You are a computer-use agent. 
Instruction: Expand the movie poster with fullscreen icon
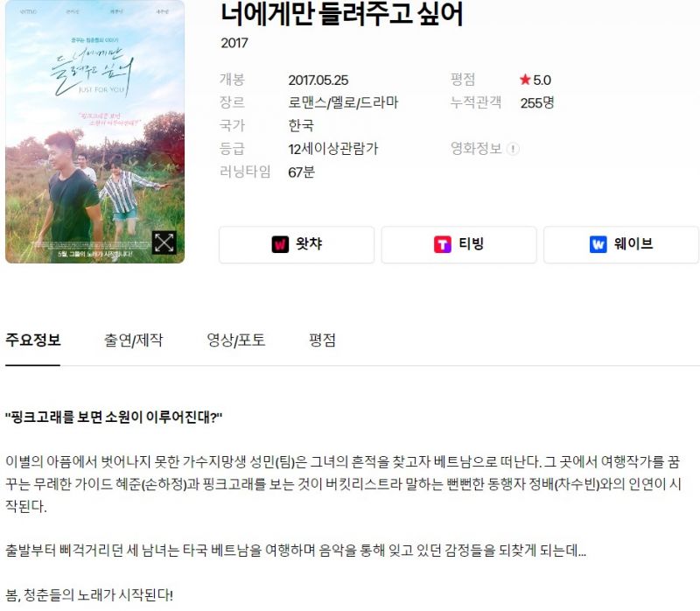point(164,242)
